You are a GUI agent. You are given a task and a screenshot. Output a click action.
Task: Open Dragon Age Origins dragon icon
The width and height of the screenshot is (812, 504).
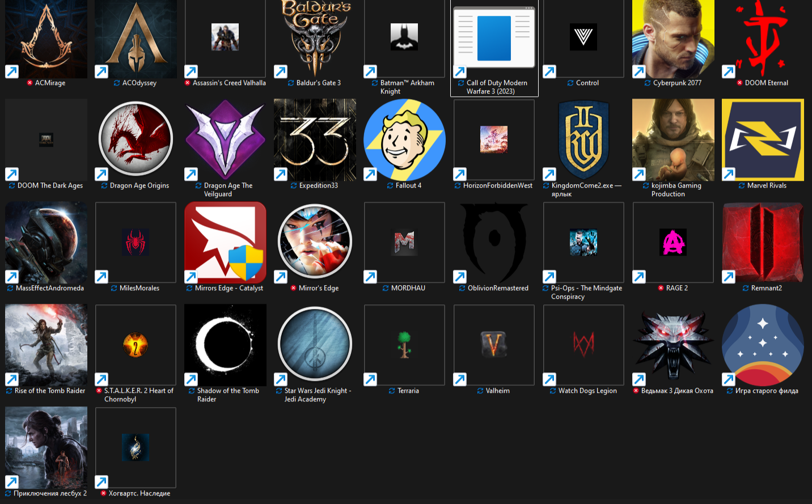point(136,140)
